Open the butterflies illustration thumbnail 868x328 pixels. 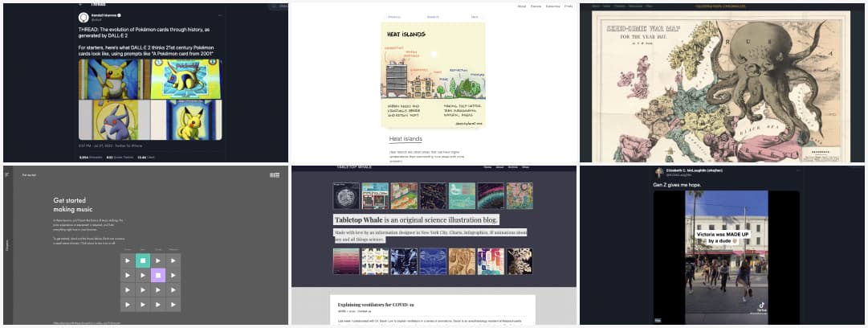click(x=374, y=261)
